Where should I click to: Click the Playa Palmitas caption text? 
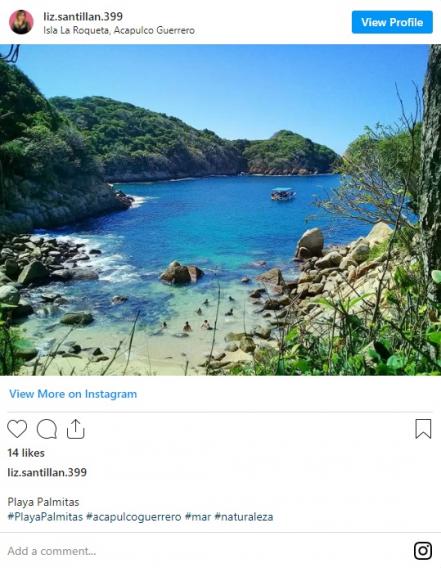tap(43, 502)
